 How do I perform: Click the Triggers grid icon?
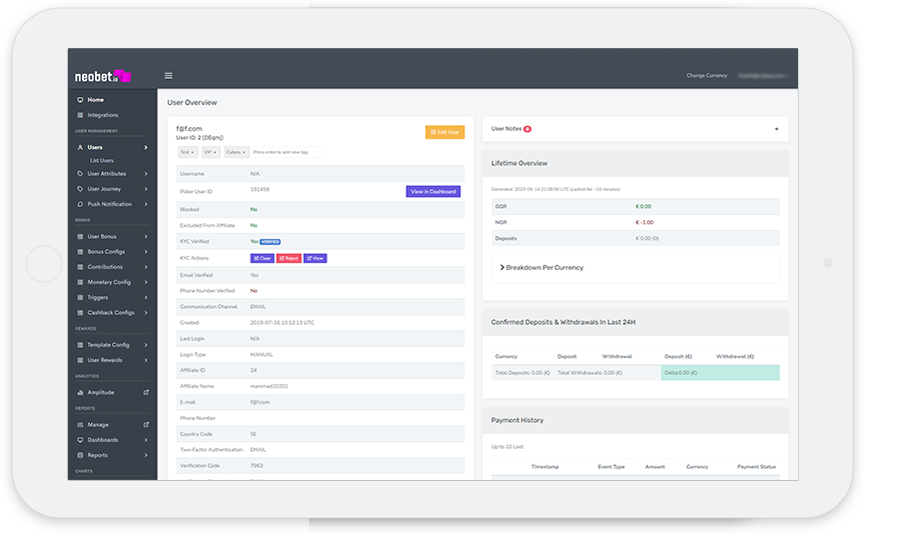pos(80,297)
